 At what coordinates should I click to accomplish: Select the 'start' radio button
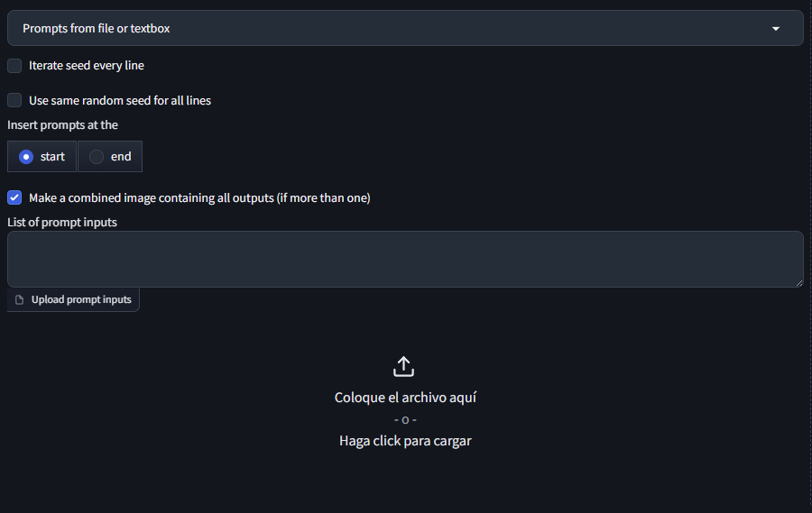tap(26, 157)
